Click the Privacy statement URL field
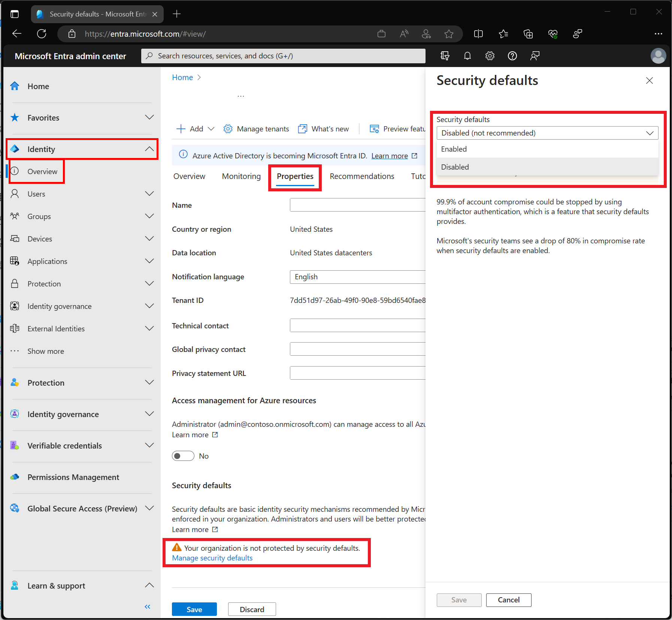The width and height of the screenshot is (672, 620). (357, 373)
